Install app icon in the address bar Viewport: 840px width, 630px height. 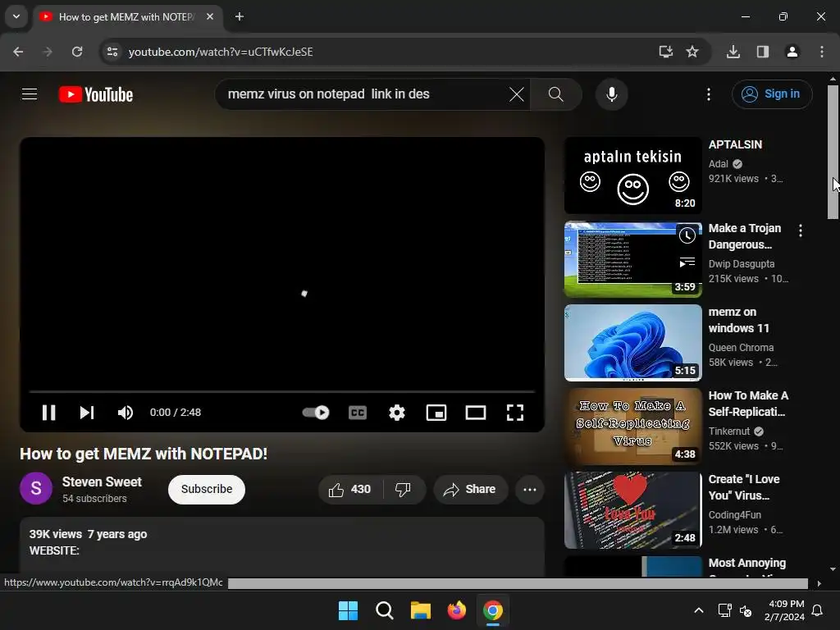coord(665,52)
